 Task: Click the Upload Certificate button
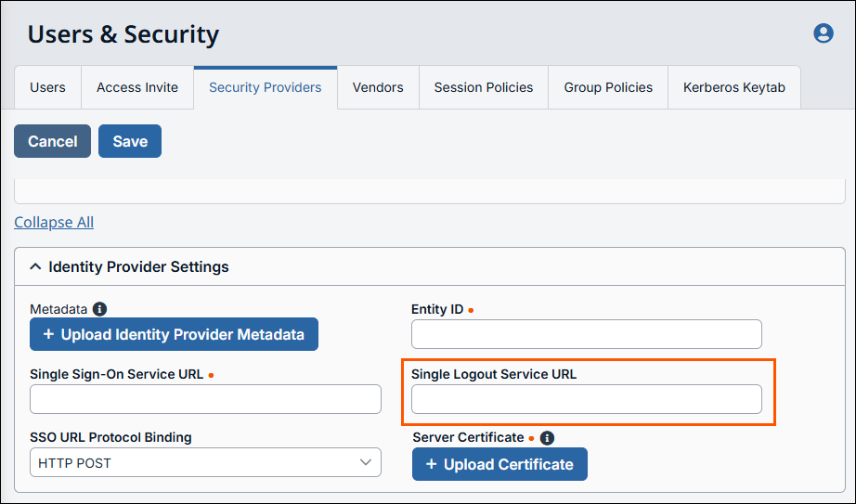tap(499, 464)
